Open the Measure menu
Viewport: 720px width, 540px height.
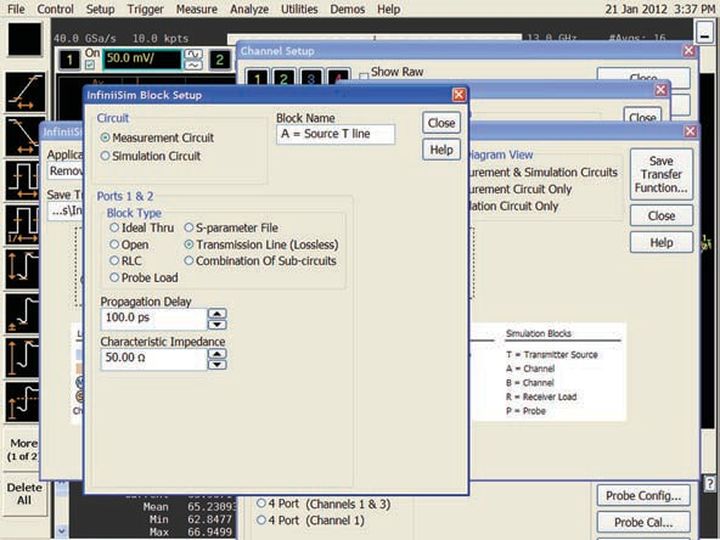(197, 9)
